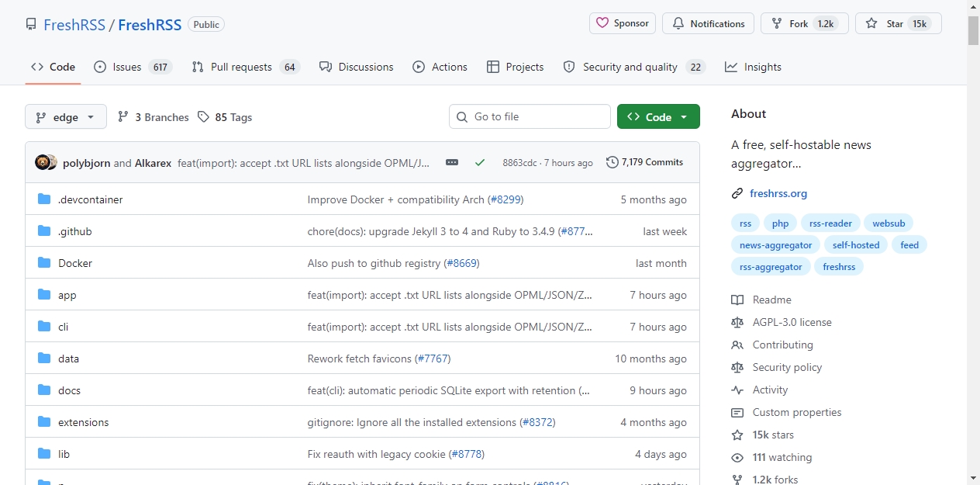This screenshot has width=980, height=485.
Task: Open 'Rework fetch favicons' commit message
Action: 360,359
